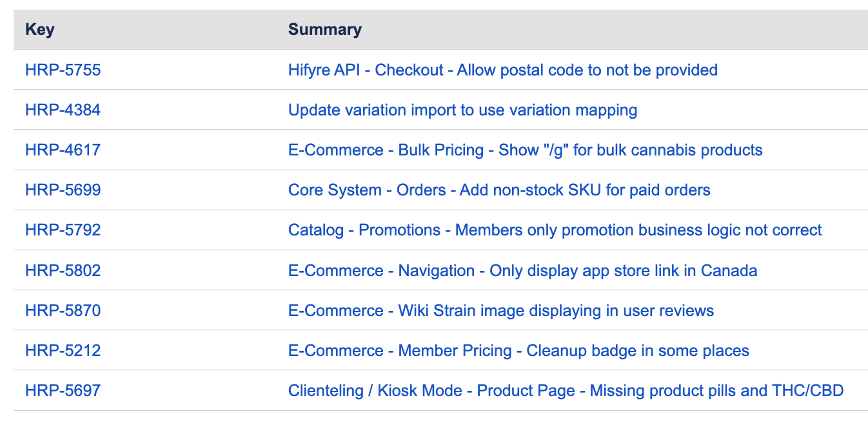
Task: Click the Summary column header
Action: coord(324,30)
